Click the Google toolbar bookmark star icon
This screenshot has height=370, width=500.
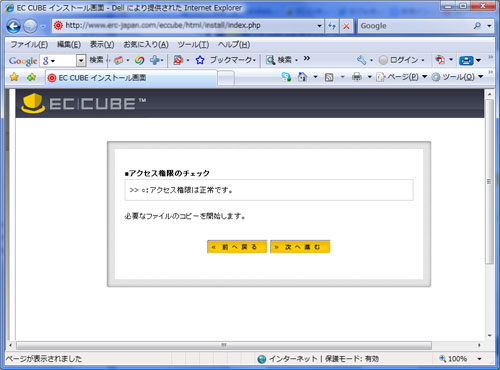pos(200,60)
